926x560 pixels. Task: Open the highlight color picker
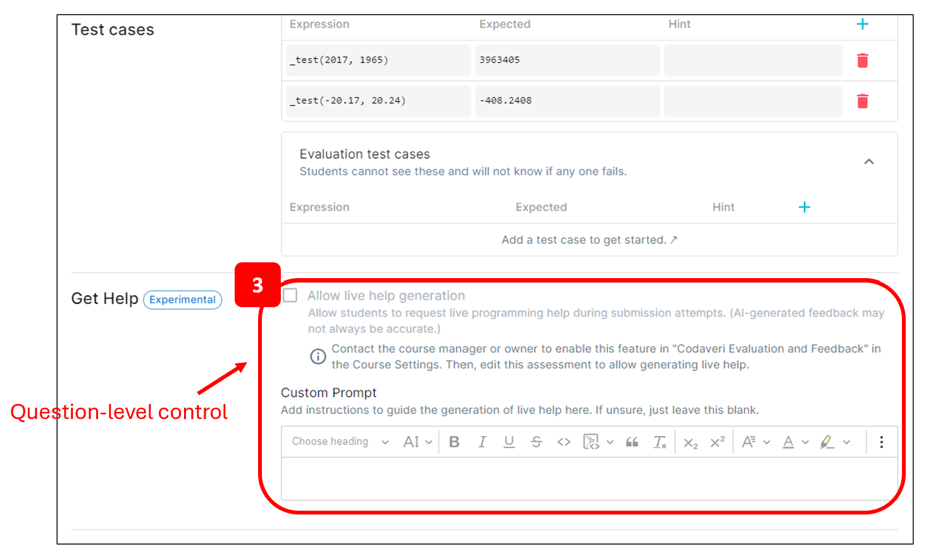click(x=834, y=442)
